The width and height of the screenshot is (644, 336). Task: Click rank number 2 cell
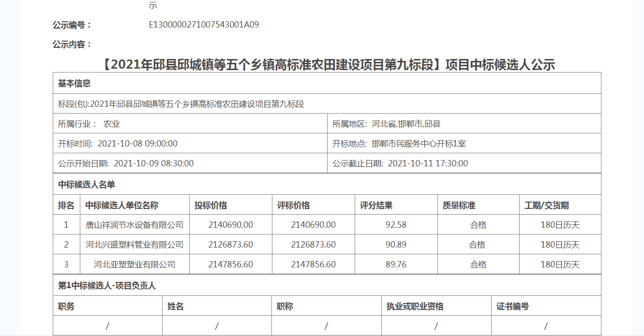coord(66,245)
